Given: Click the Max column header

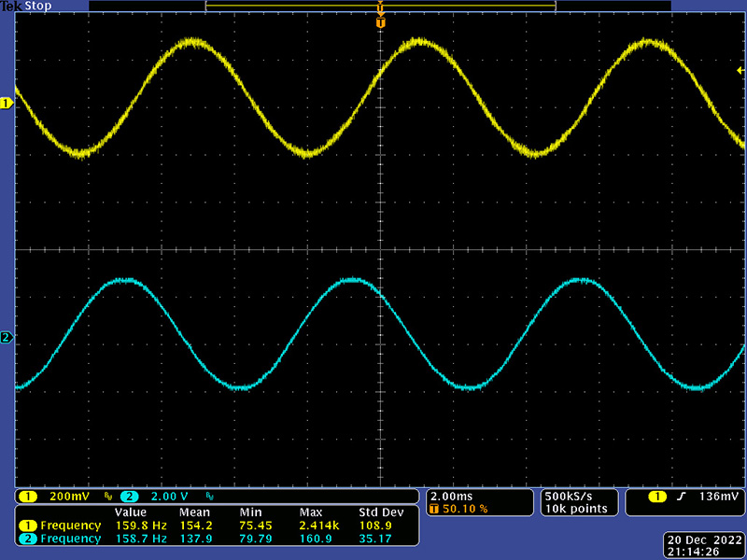Looking at the screenshot, I should pos(311,512).
